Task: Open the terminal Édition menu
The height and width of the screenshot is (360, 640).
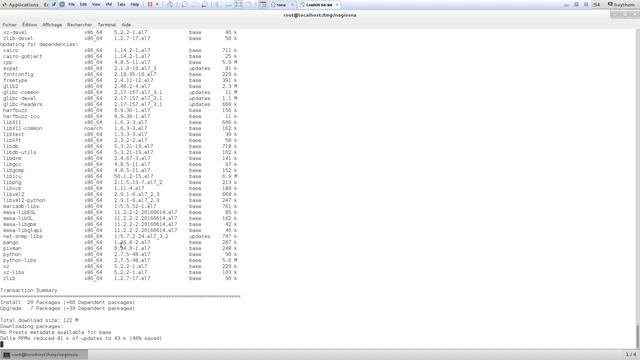Action: coord(29,24)
